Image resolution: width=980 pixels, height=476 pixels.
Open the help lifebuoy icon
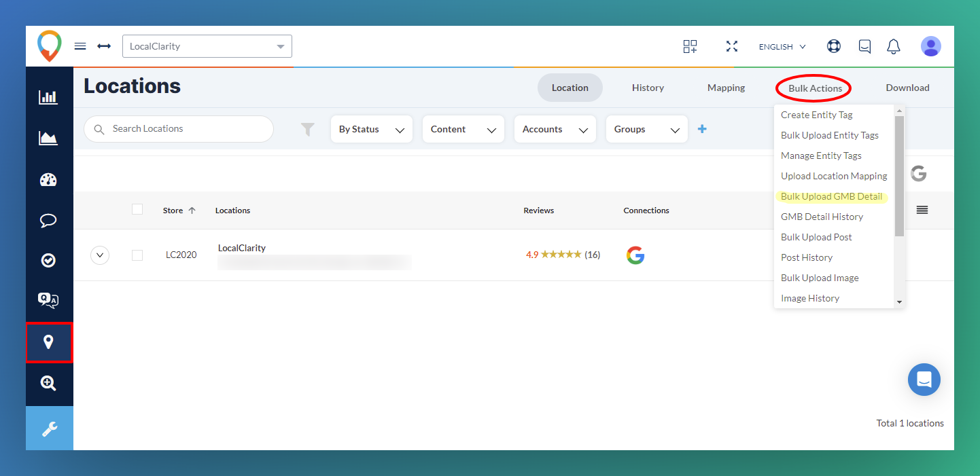pos(833,46)
